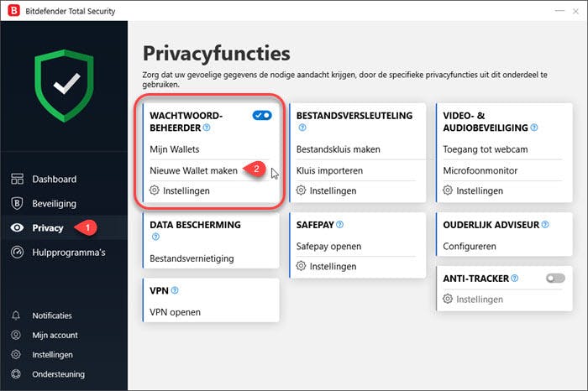Image resolution: width=588 pixels, height=391 pixels.
Task: Select Safepay openen
Action: pos(328,247)
